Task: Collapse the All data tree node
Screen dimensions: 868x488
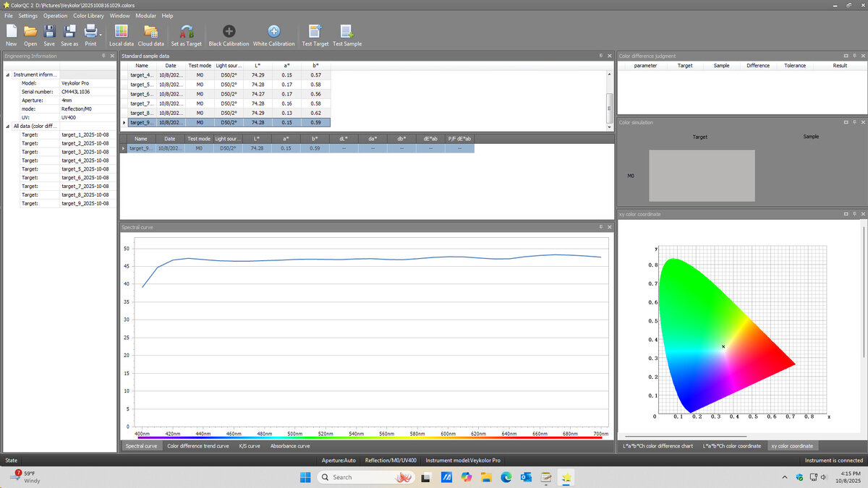Action: 8,126
